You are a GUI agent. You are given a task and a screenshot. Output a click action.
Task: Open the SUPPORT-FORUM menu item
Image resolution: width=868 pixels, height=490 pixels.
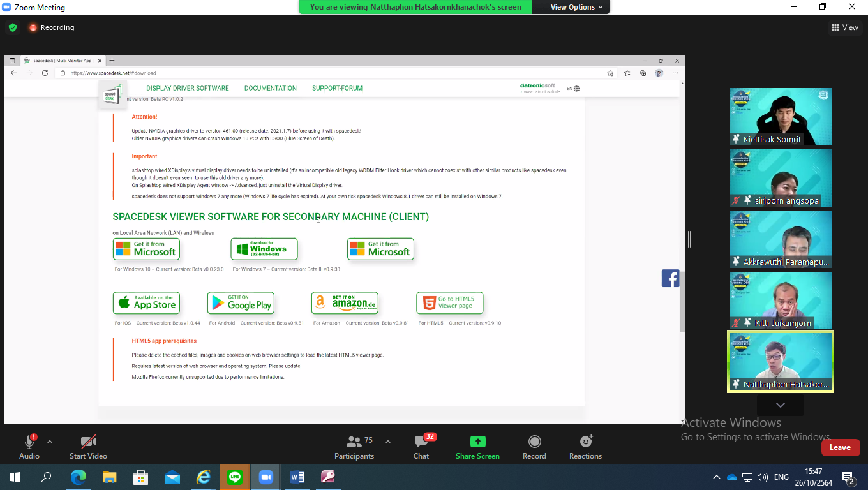(x=337, y=88)
